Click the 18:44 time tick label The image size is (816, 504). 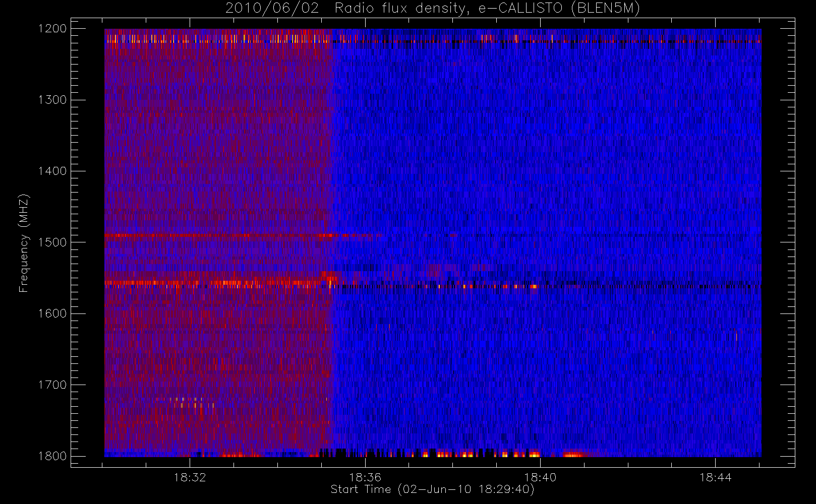(715, 477)
